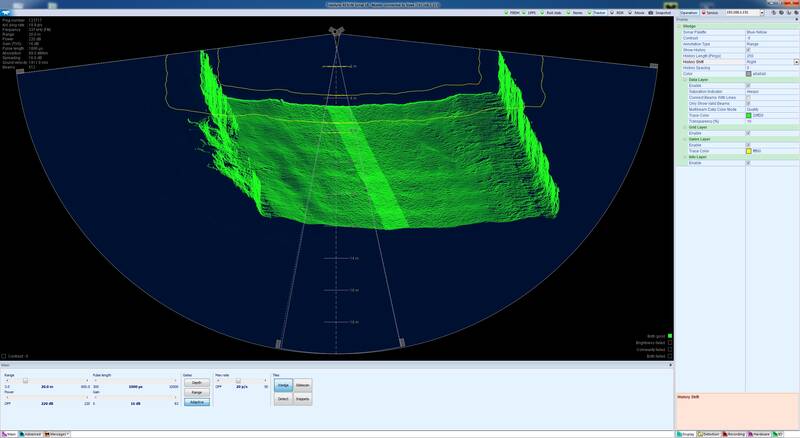
Task: Click the fan's right corner handle
Action: pyautogui.click(x=654, y=66)
